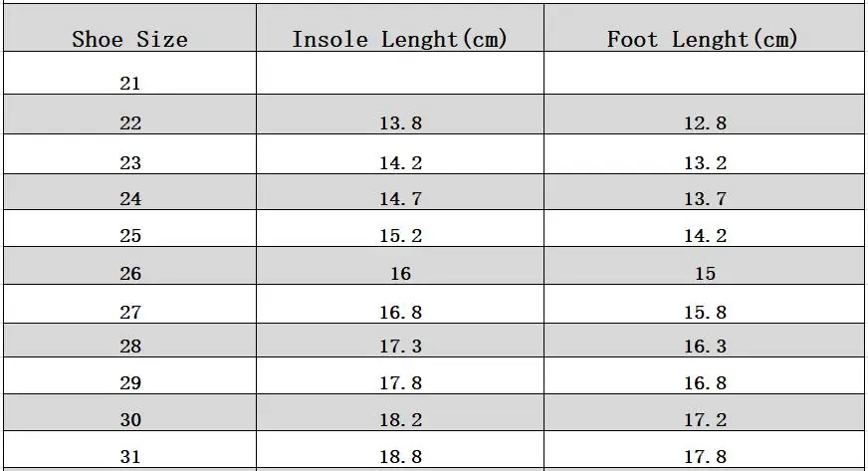Screen dimensions: 868x471
Task: Select insole length value 17.3
Action: (400, 347)
